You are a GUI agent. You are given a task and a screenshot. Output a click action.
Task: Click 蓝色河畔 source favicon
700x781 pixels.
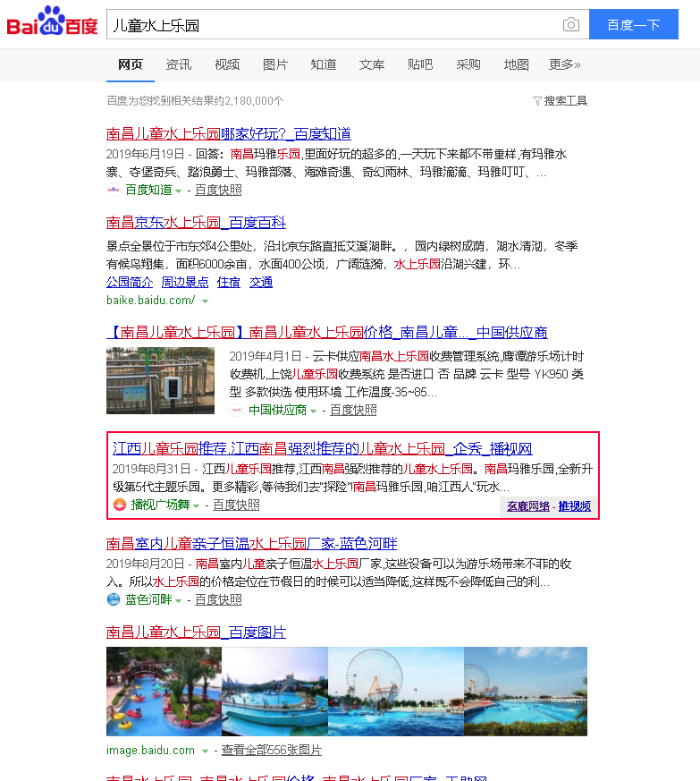[114, 599]
